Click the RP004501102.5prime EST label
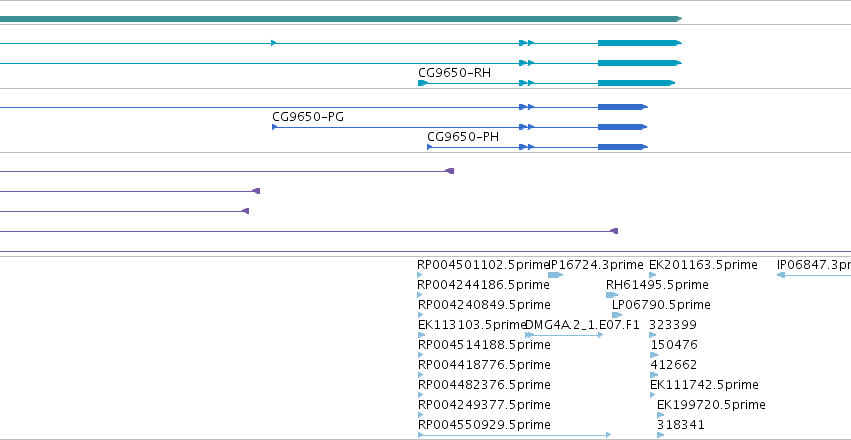 tap(484, 265)
